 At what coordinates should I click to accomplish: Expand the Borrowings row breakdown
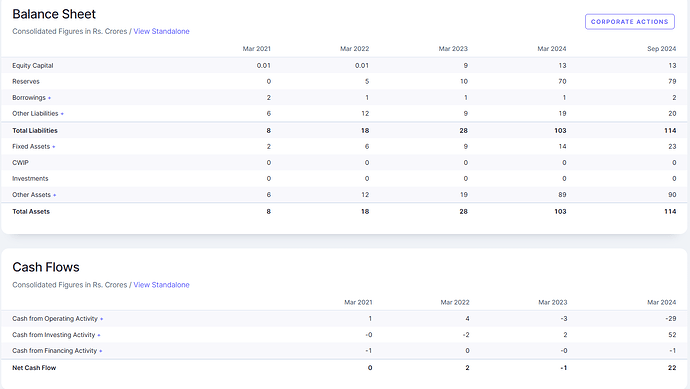(31, 98)
